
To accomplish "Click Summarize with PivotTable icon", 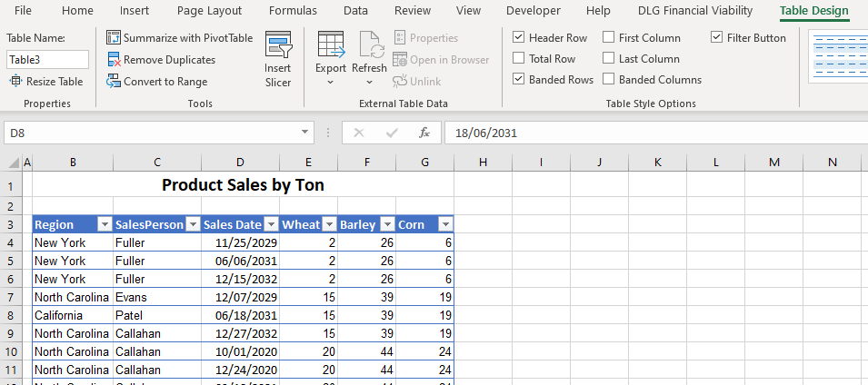I will (114, 38).
